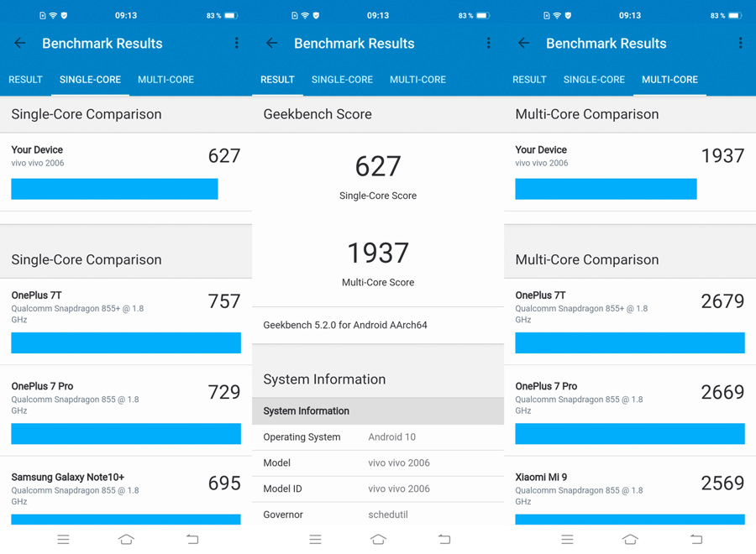Tap the Model ID row
756x554 pixels.
pyautogui.click(x=378, y=489)
